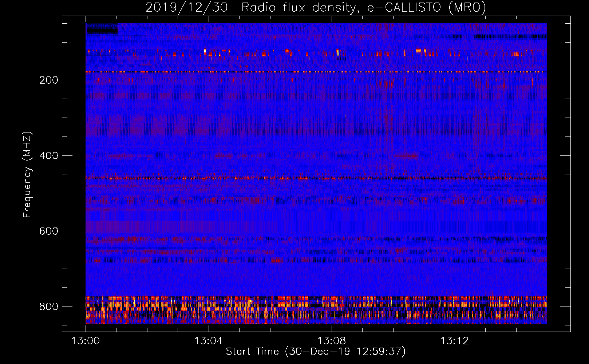Image resolution: width=589 pixels, height=364 pixels.
Task: Click the 13:12 time tick label
Action: tap(455, 341)
